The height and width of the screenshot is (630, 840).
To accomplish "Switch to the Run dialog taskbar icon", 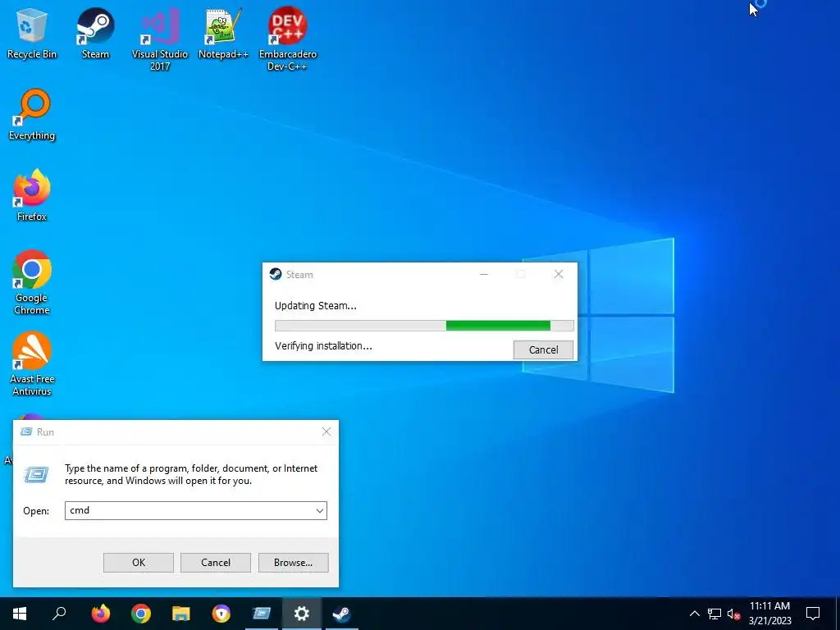I will pos(262,614).
